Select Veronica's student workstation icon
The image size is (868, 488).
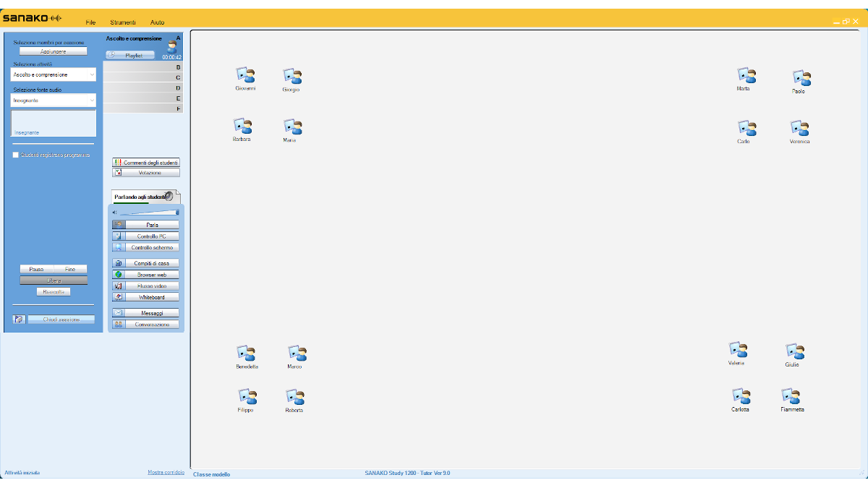click(x=800, y=129)
